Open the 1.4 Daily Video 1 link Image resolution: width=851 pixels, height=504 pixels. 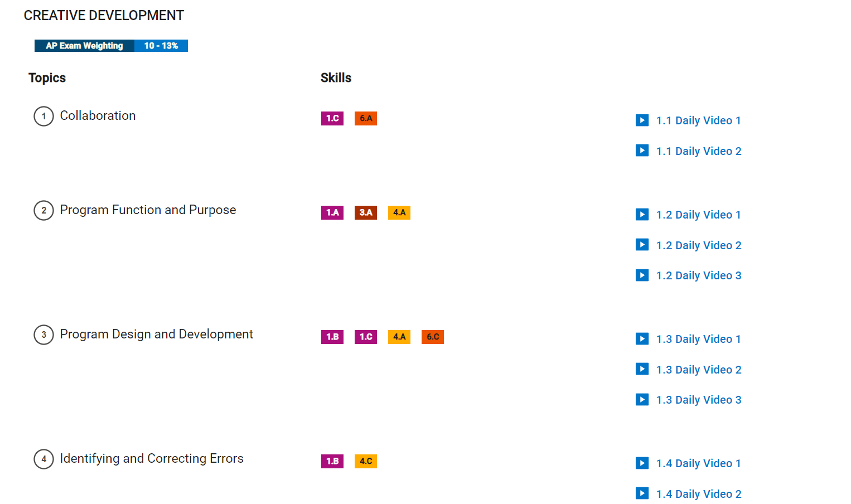698,463
